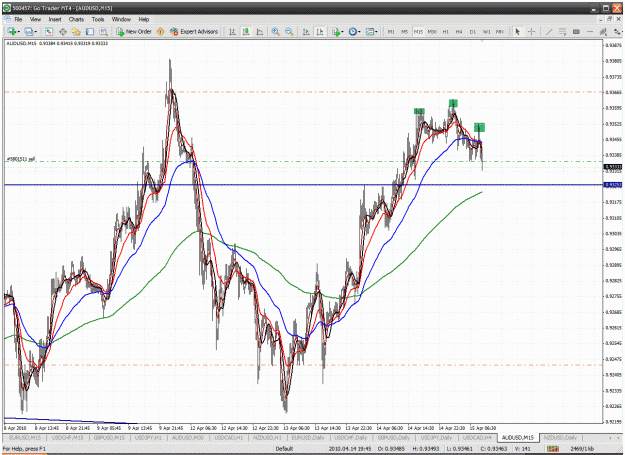Screen dimensions: 625x455
Task: Click the Periods clock icon
Action: tap(352, 31)
